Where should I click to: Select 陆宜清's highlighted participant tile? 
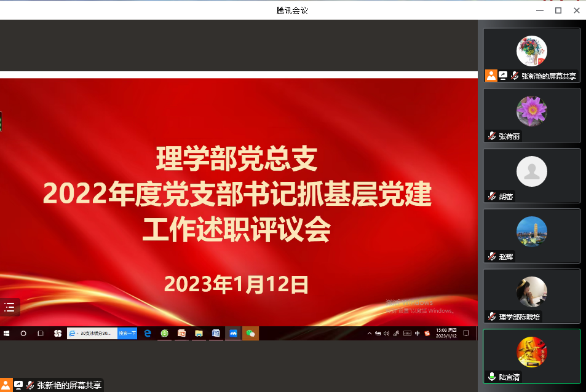531,353
